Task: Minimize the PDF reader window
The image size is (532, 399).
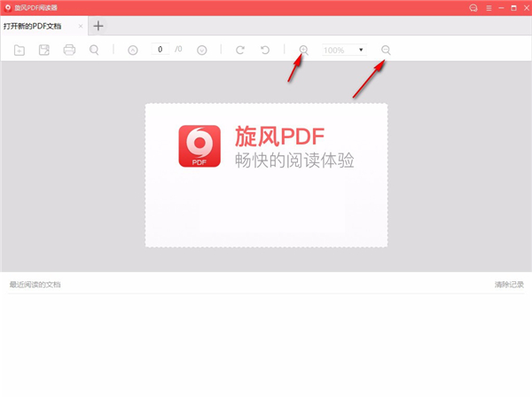Action: tap(501, 8)
